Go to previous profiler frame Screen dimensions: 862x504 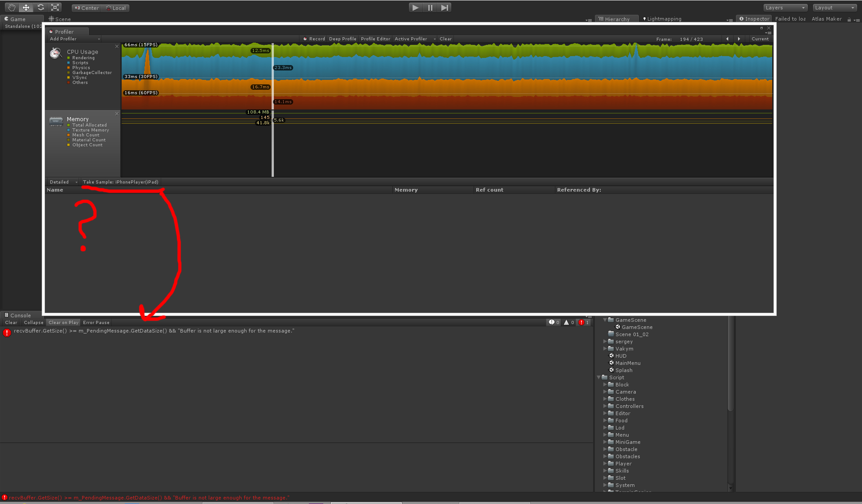[x=727, y=39]
